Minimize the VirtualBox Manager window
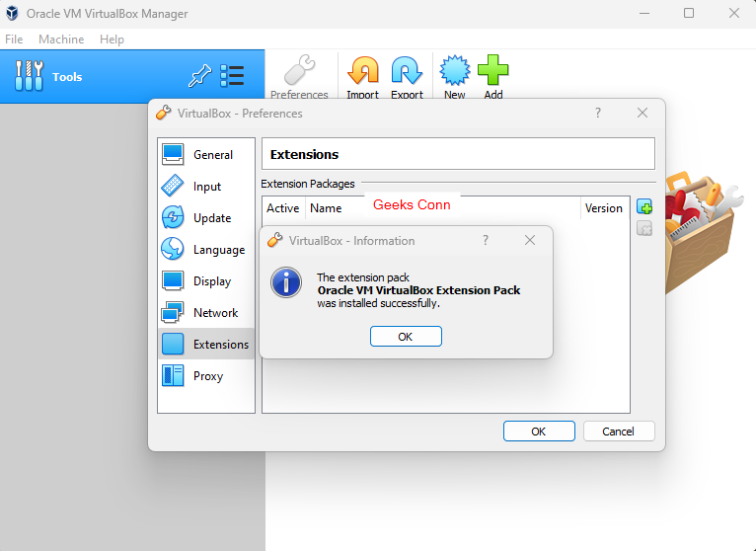 click(x=644, y=13)
